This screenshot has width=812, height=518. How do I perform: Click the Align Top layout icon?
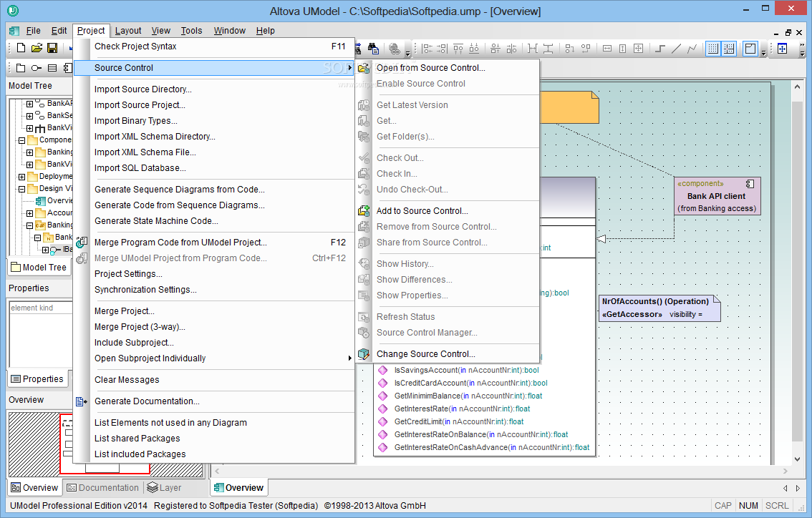coord(458,49)
